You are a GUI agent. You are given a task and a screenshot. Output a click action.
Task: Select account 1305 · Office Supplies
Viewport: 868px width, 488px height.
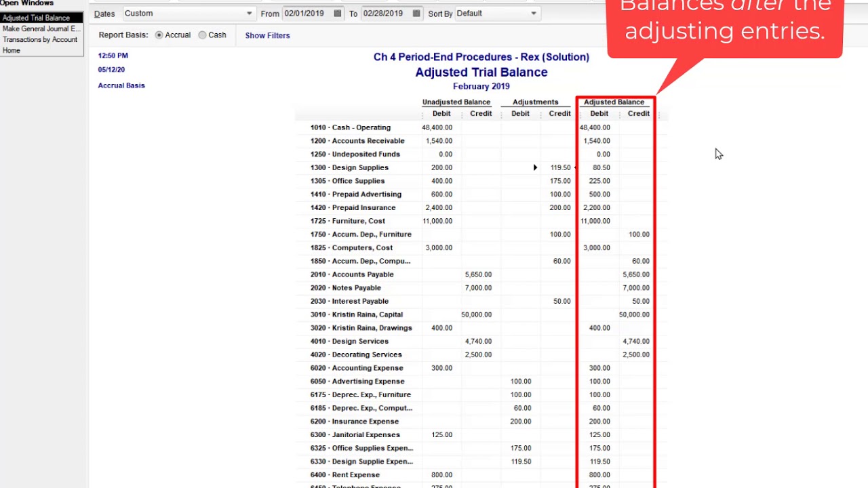(347, 181)
